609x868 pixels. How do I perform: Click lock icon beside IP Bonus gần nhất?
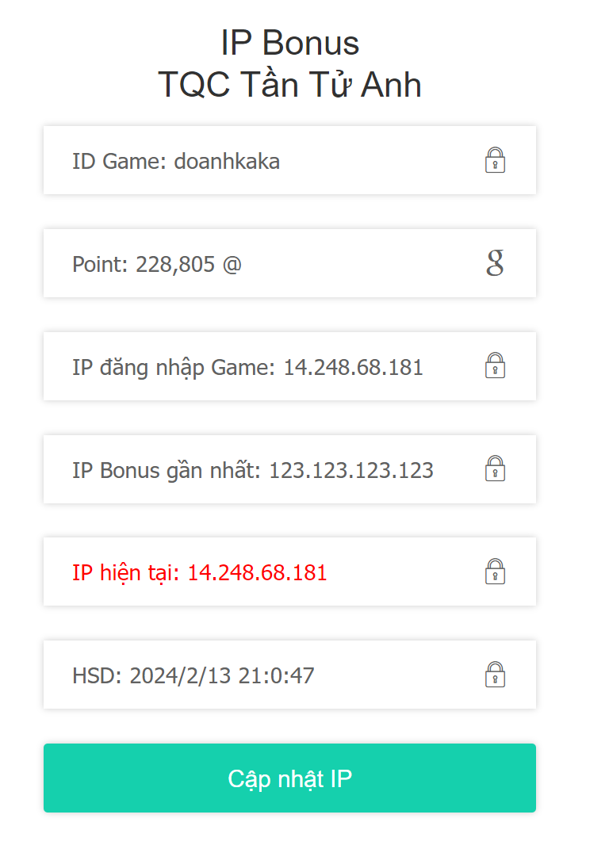tap(495, 468)
